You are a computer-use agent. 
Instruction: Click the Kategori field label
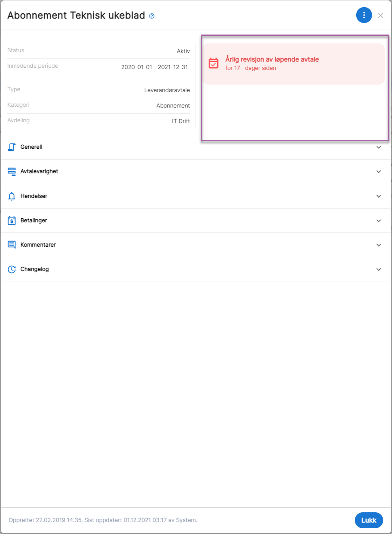pos(19,105)
